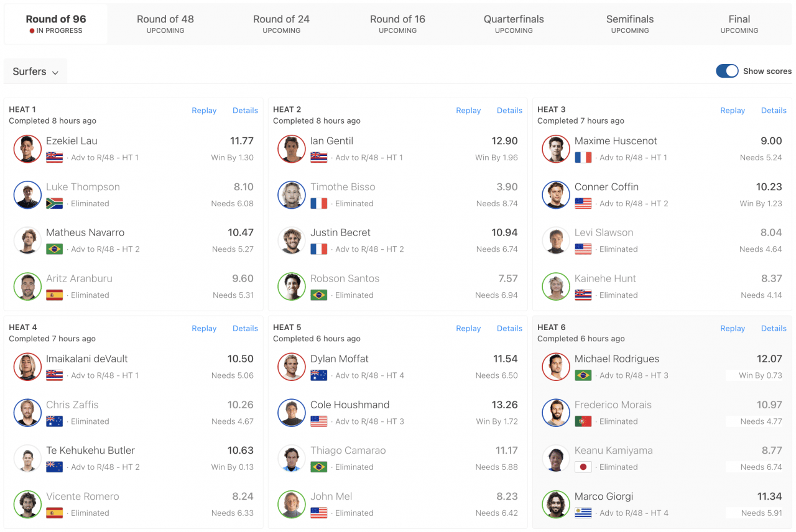Click the South African flag by Luke Thompson
The width and height of the screenshot is (796, 532).
(x=54, y=204)
